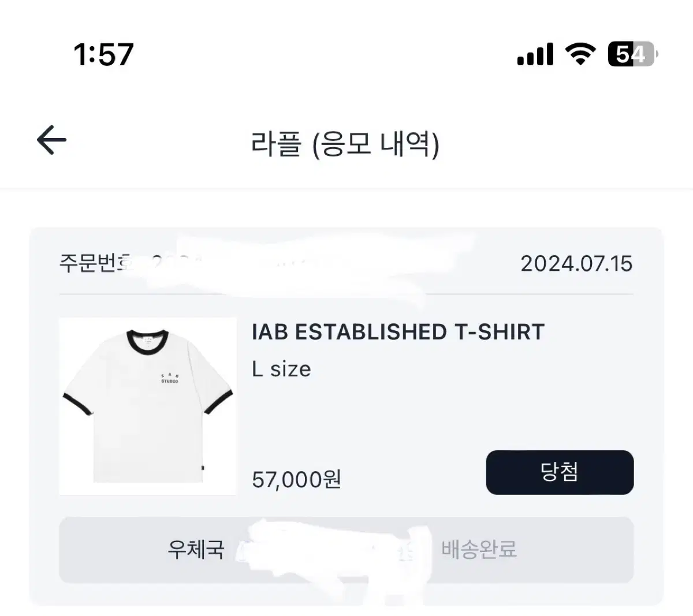The width and height of the screenshot is (693, 616).
Task: Tap the 라플 (응모 내역) page title
Action: (345, 144)
